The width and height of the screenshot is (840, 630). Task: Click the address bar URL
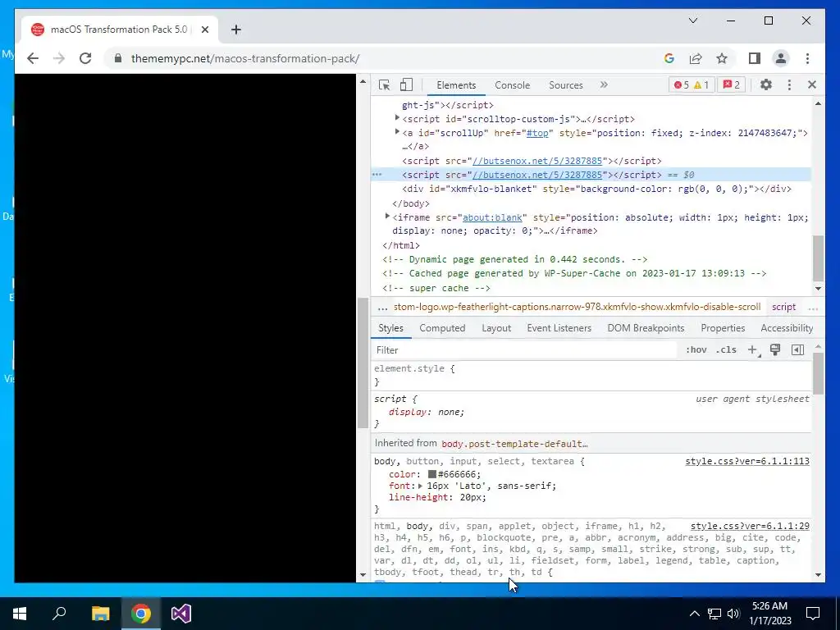click(x=245, y=58)
